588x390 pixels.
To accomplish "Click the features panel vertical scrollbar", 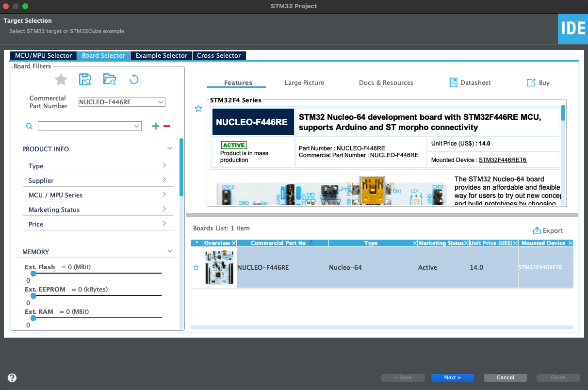I will pyautogui.click(x=563, y=113).
